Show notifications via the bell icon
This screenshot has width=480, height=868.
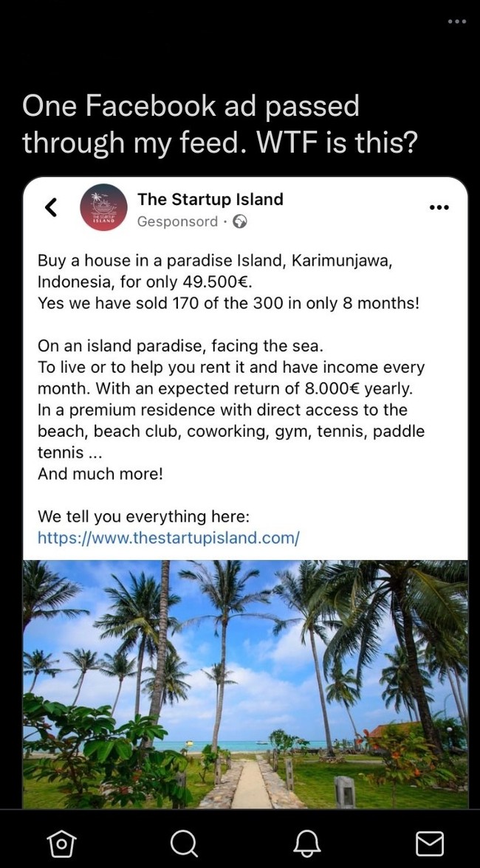307,842
